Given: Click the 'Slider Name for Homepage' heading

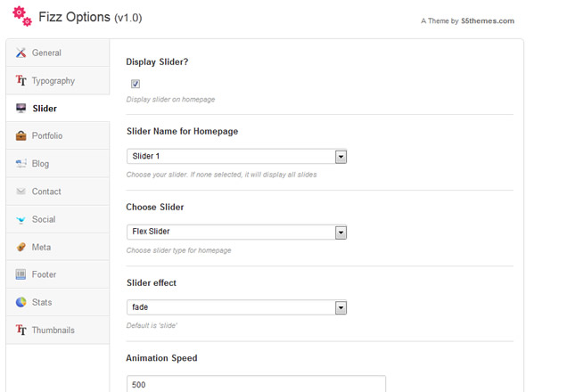Looking at the screenshot, I should (x=182, y=131).
